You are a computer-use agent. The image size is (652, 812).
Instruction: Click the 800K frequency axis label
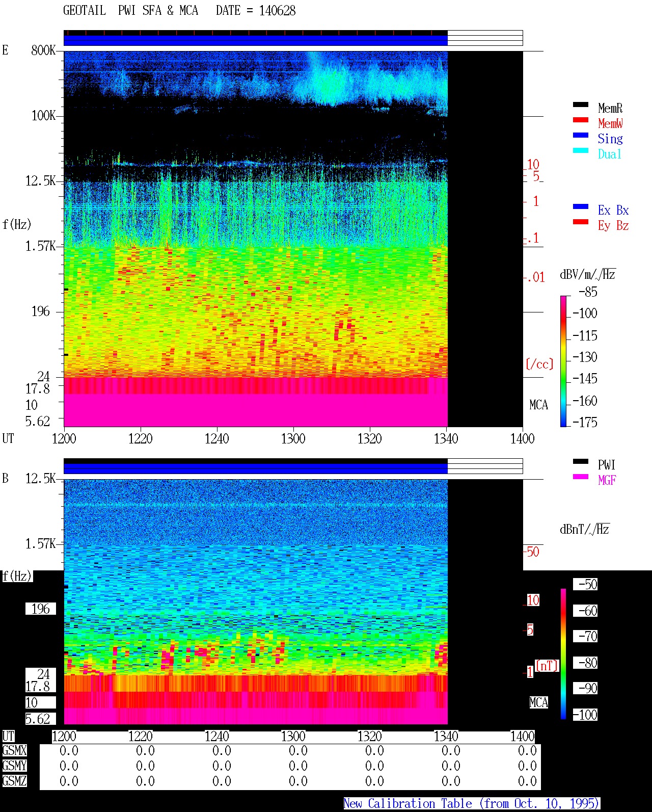click(43, 50)
